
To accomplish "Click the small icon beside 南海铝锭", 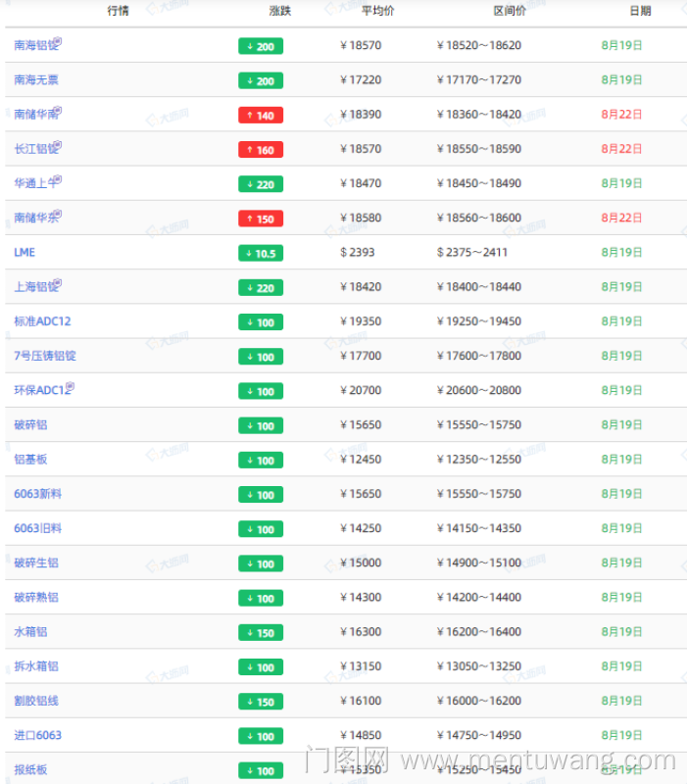I will [57, 42].
